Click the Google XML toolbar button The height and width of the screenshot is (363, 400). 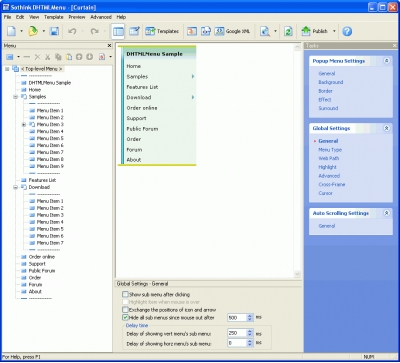232,31
